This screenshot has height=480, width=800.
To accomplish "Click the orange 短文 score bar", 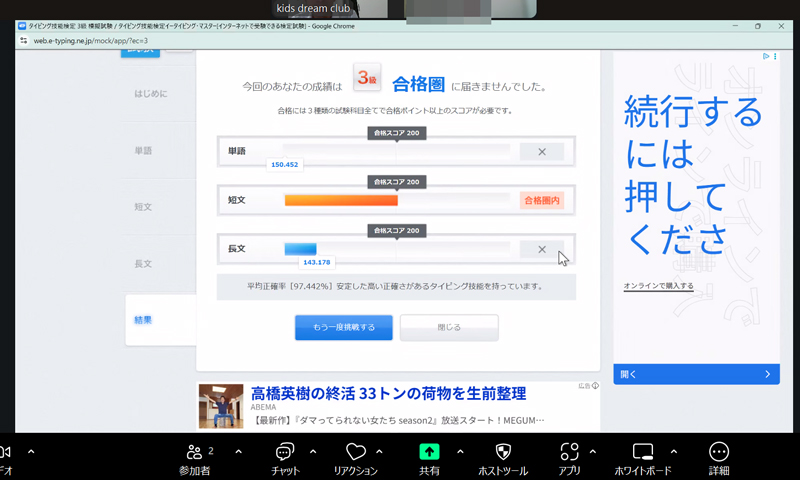I will 340,201.
